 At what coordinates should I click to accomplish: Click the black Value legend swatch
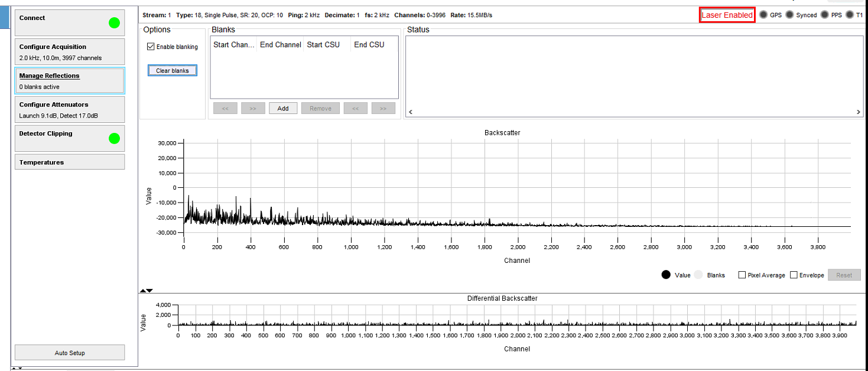666,275
